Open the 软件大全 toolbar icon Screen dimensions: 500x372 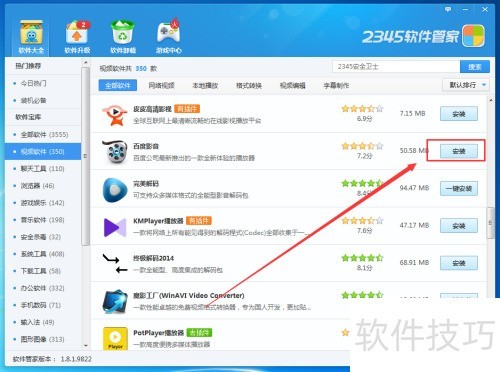(31, 37)
